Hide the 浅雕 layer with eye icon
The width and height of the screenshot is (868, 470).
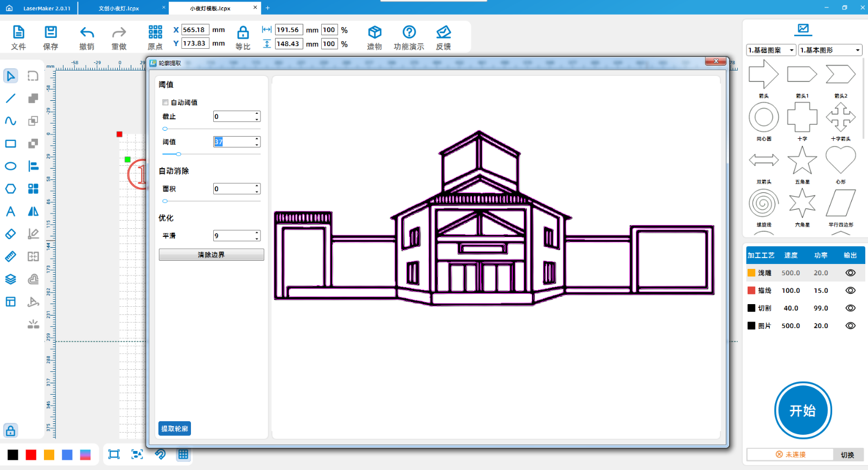(850, 273)
